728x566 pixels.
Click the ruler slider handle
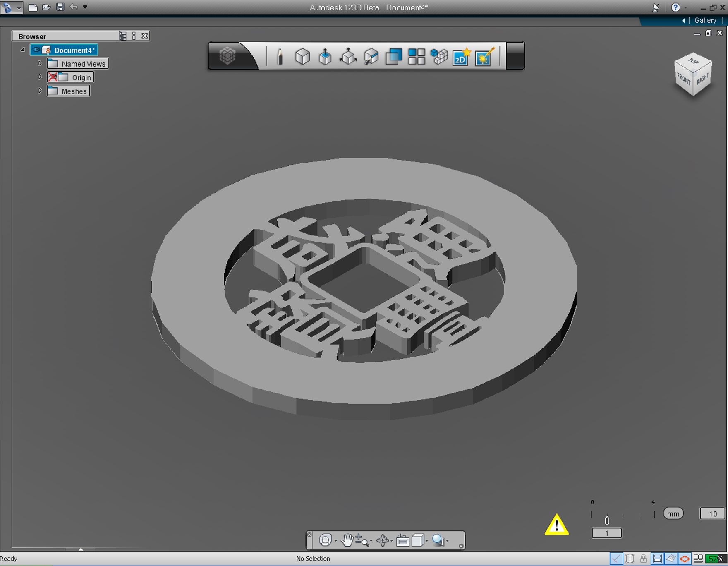coord(607,520)
